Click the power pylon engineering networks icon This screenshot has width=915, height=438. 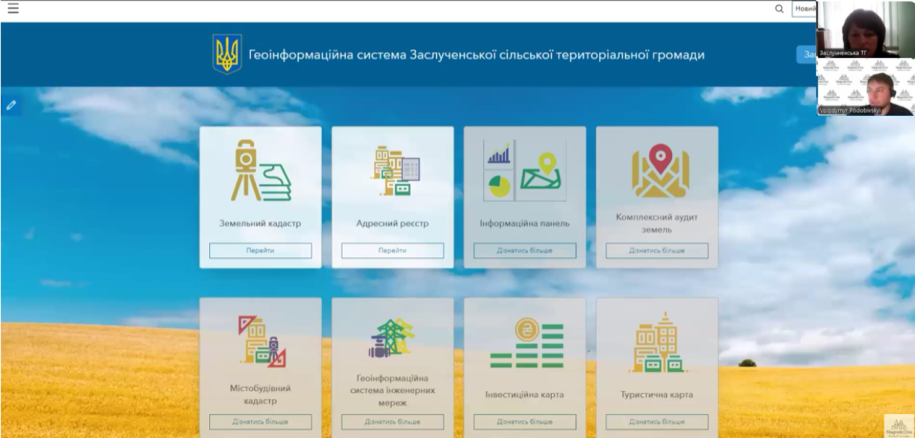point(392,340)
